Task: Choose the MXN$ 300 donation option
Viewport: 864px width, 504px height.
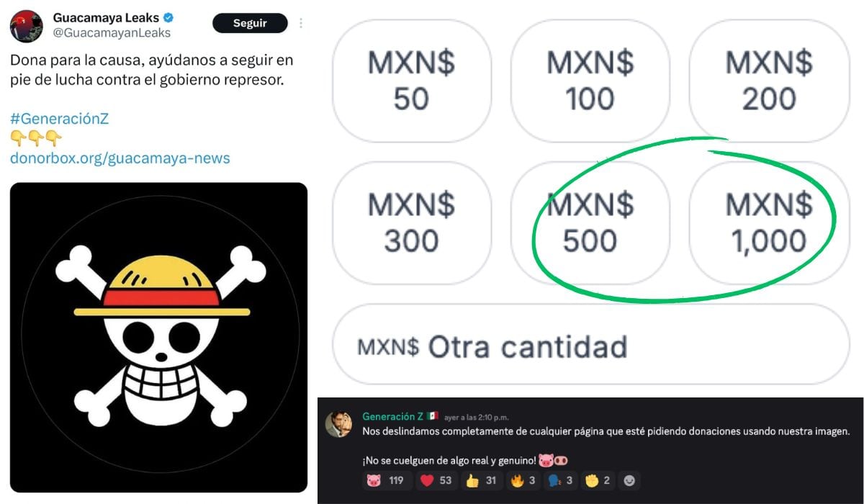Action: (411, 223)
